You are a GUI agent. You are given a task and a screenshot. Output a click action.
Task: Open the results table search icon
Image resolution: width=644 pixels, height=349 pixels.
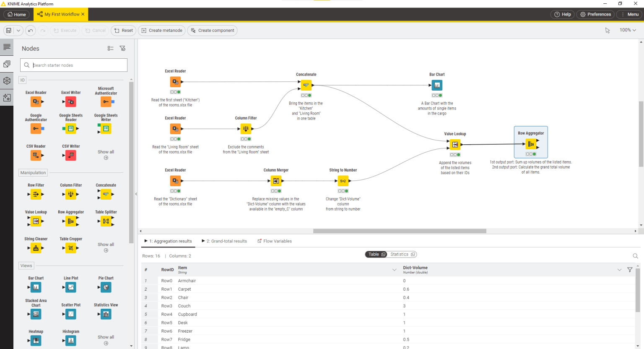tap(635, 256)
